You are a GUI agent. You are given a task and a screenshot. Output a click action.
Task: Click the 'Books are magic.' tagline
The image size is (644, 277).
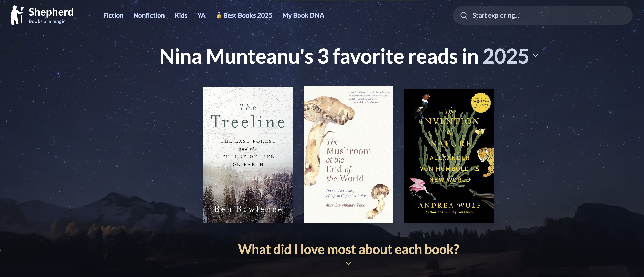47,21
